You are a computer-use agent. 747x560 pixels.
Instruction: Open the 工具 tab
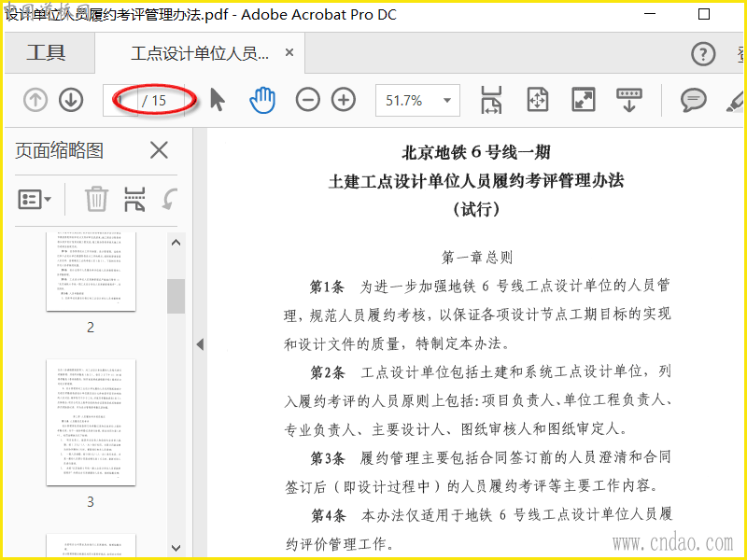click(x=46, y=52)
